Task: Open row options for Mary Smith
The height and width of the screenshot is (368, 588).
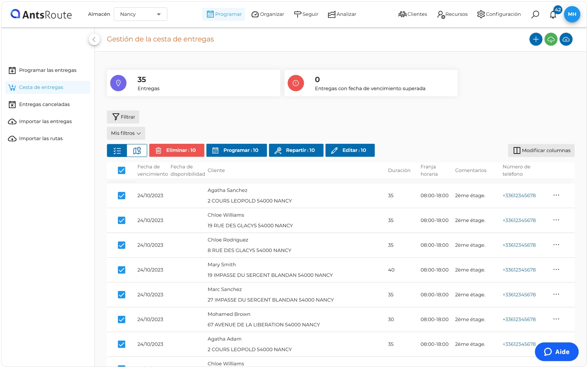Action: click(x=556, y=269)
